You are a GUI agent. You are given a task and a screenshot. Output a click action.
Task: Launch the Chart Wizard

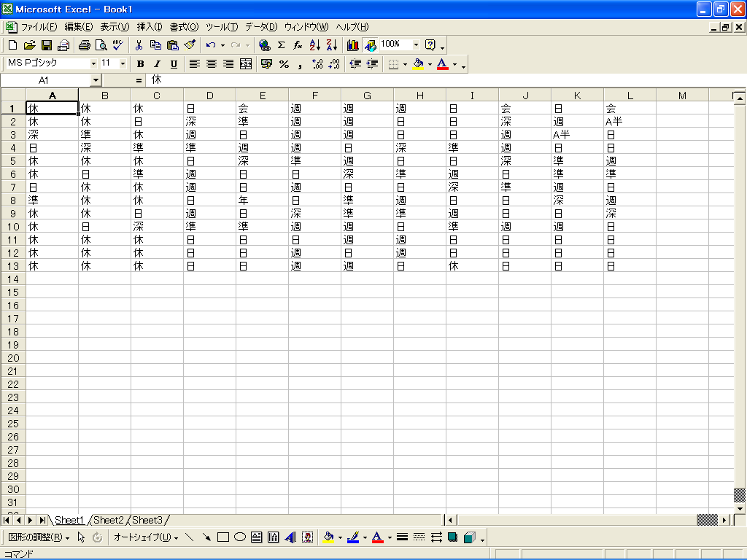pyautogui.click(x=352, y=45)
